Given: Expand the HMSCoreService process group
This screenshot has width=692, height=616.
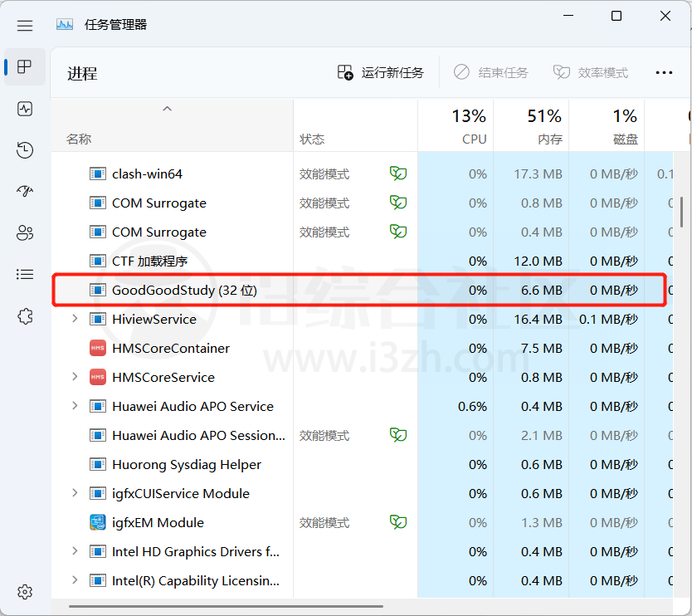Looking at the screenshot, I should pos(75,377).
